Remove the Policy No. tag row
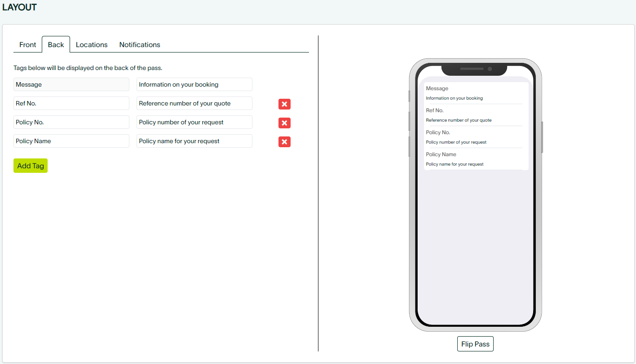Screen dimensions: 636x364 pos(284,123)
